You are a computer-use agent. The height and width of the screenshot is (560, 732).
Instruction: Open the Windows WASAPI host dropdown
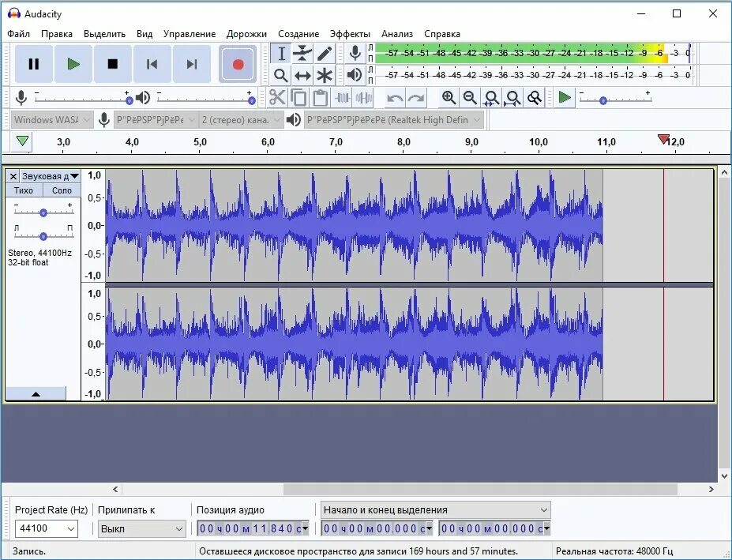point(51,120)
